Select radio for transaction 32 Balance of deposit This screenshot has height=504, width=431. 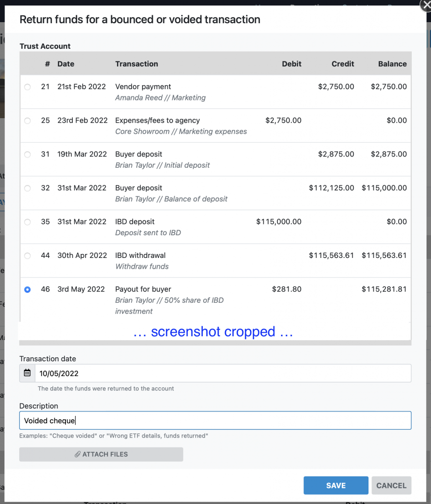click(x=28, y=188)
